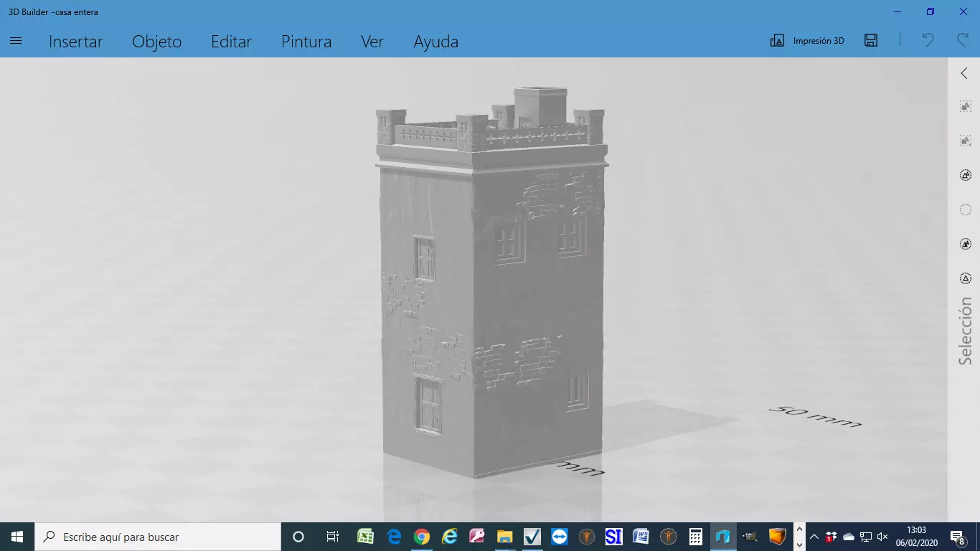Click the muted volume tray icon
This screenshot has width=980, height=551.
(882, 537)
